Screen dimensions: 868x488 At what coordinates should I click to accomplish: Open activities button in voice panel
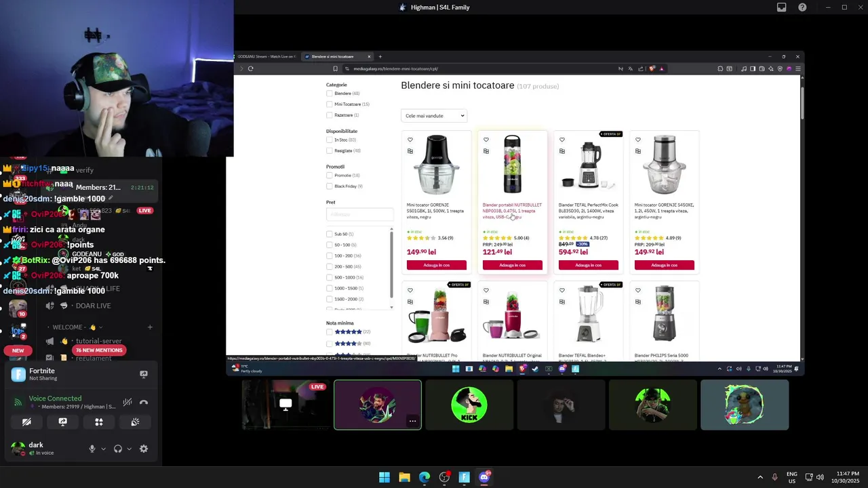click(x=99, y=422)
